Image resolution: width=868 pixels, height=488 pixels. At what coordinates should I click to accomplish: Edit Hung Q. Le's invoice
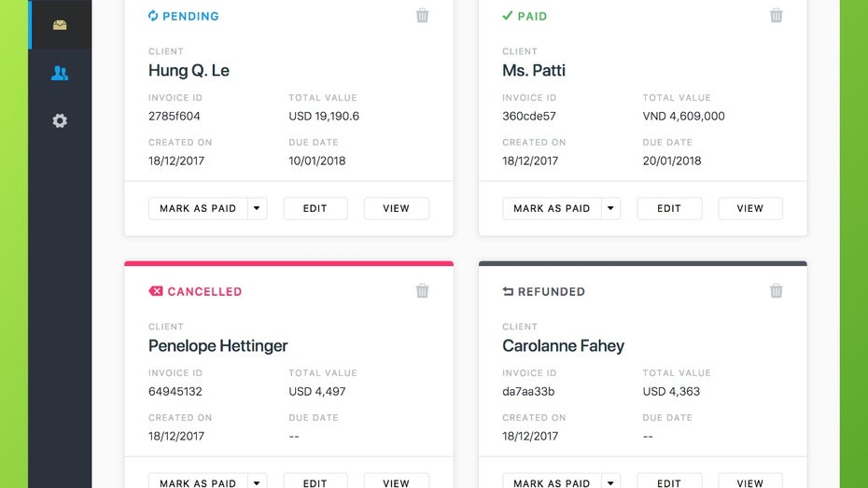click(x=315, y=208)
